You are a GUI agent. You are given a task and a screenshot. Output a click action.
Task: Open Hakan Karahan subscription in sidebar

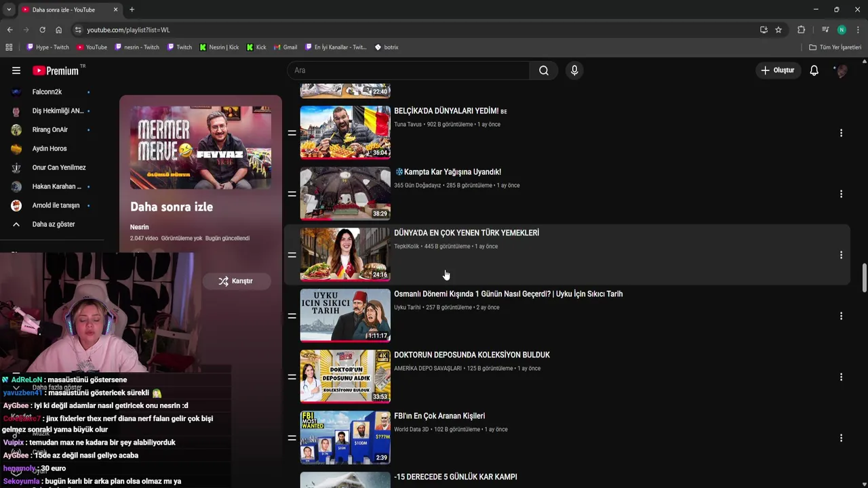pos(51,186)
